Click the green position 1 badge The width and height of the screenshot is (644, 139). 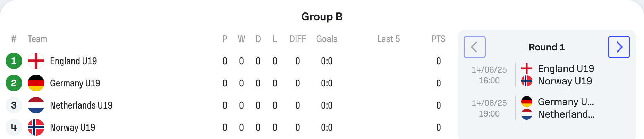coord(14,61)
